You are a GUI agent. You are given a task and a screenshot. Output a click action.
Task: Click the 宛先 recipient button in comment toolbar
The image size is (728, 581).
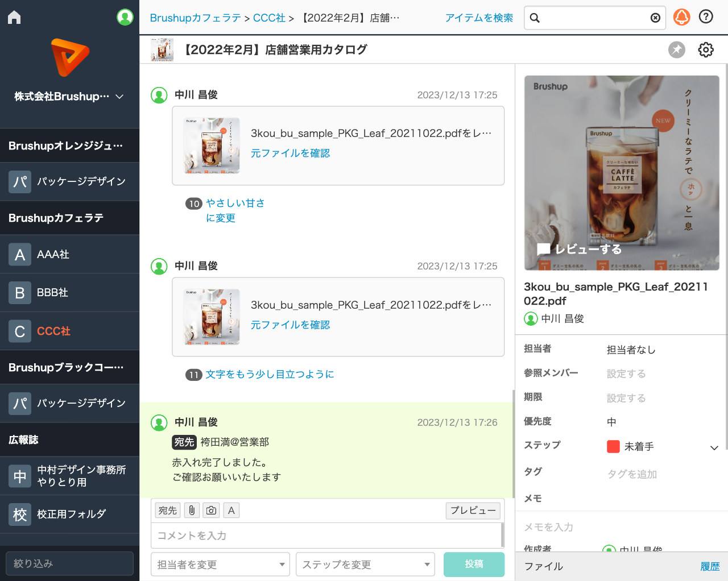pyautogui.click(x=167, y=511)
